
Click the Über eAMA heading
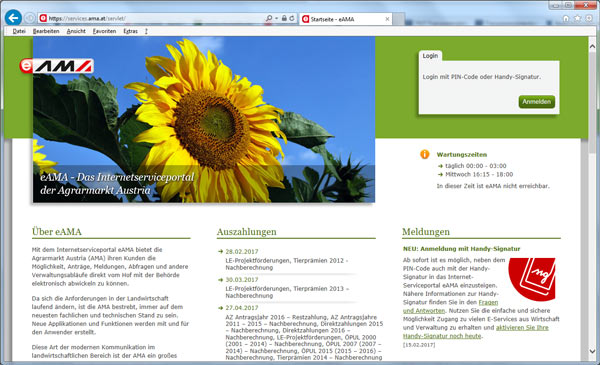(x=57, y=231)
